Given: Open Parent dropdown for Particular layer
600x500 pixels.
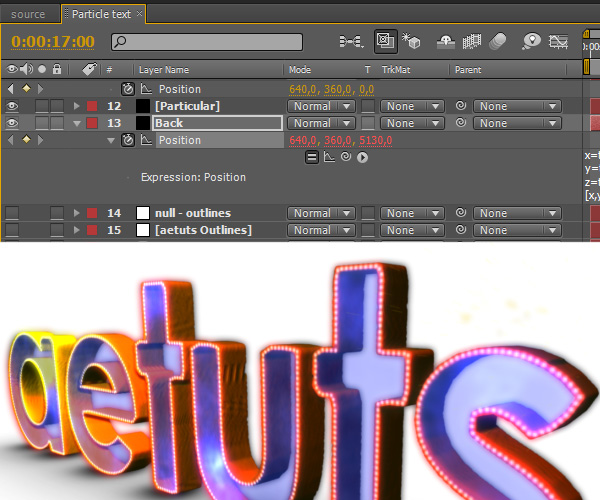Looking at the screenshot, I should coord(517,106).
